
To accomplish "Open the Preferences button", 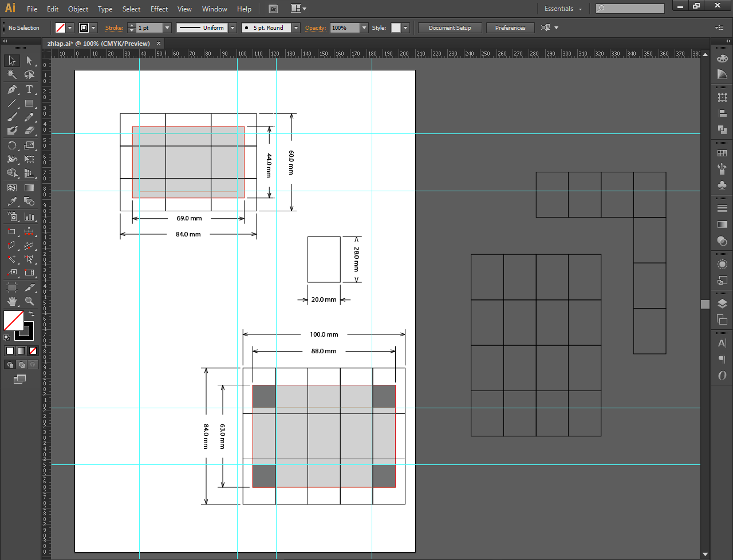I will pyautogui.click(x=510, y=28).
